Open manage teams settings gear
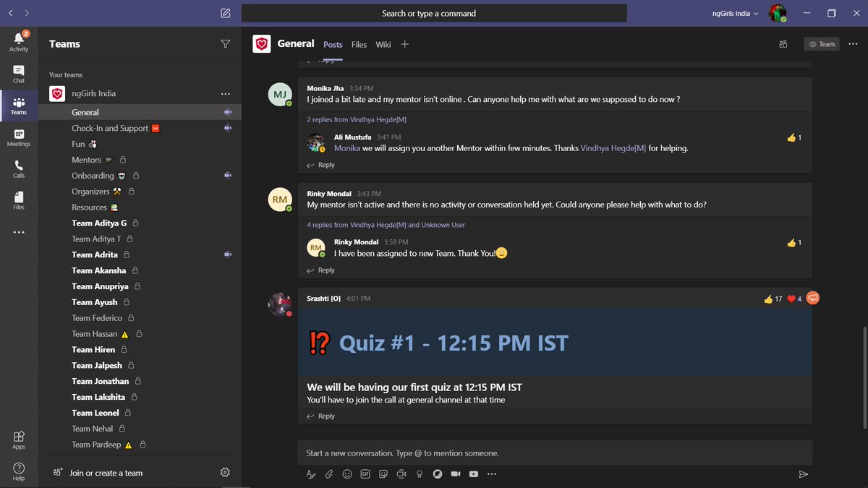The width and height of the screenshot is (868, 488). pyautogui.click(x=225, y=472)
